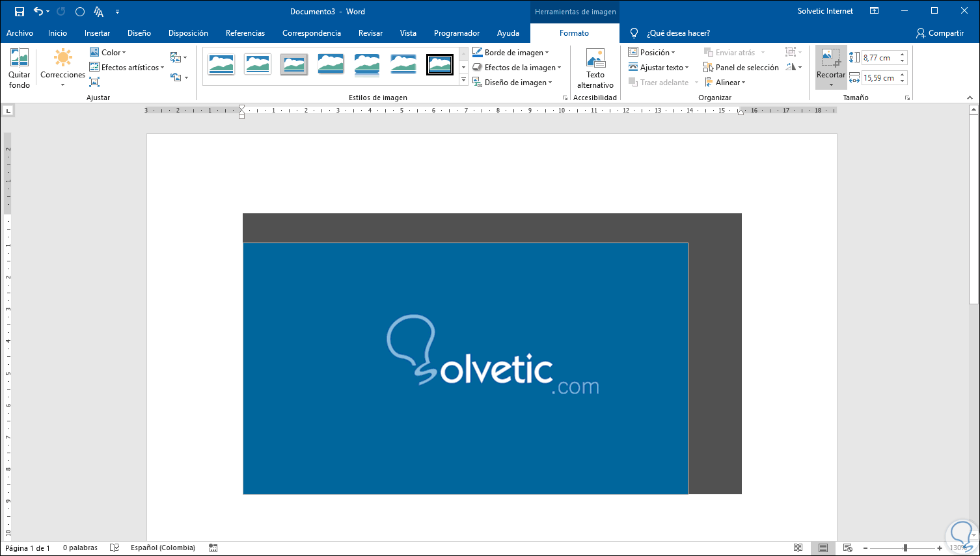The width and height of the screenshot is (980, 556).
Task: Decrease the picture width with spinner
Action: 903,81
